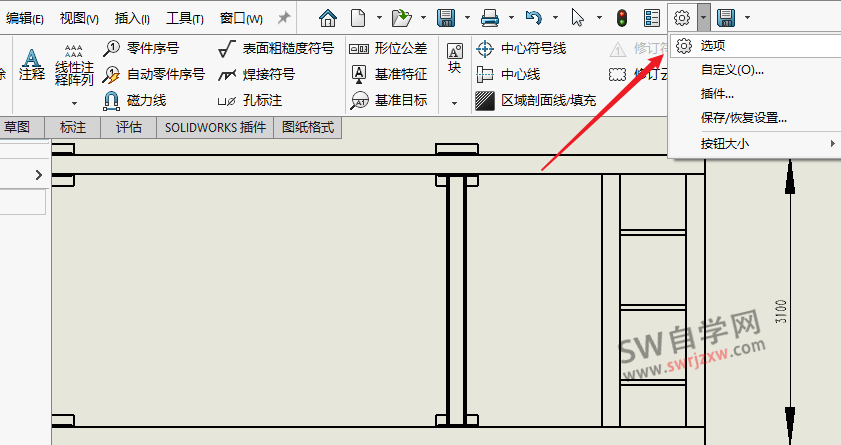Image resolution: width=841 pixels, height=445 pixels.
Task: Select 选项 from the dropdown menu
Action: click(755, 46)
